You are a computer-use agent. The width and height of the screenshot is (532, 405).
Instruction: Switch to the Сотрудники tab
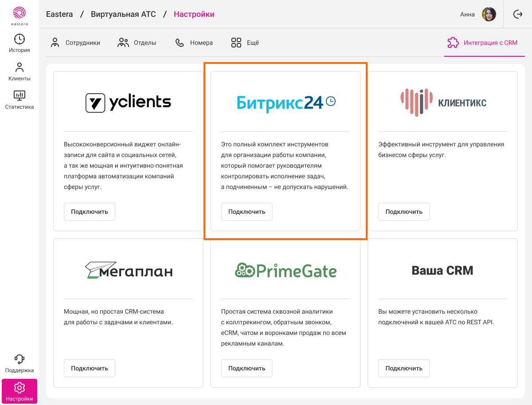pos(75,43)
